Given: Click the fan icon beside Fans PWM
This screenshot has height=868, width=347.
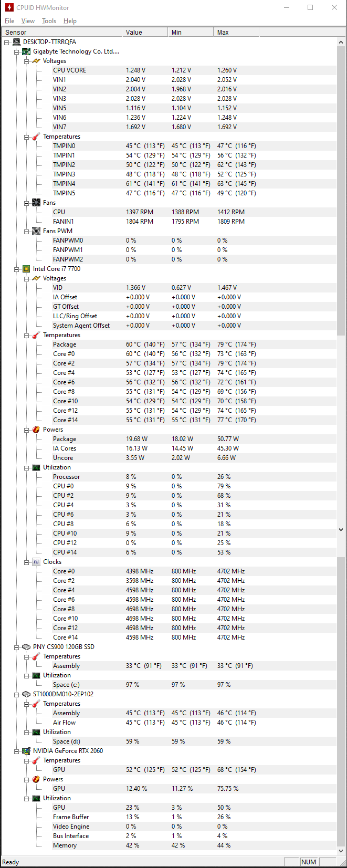Looking at the screenshot, I should pos(36,231).
